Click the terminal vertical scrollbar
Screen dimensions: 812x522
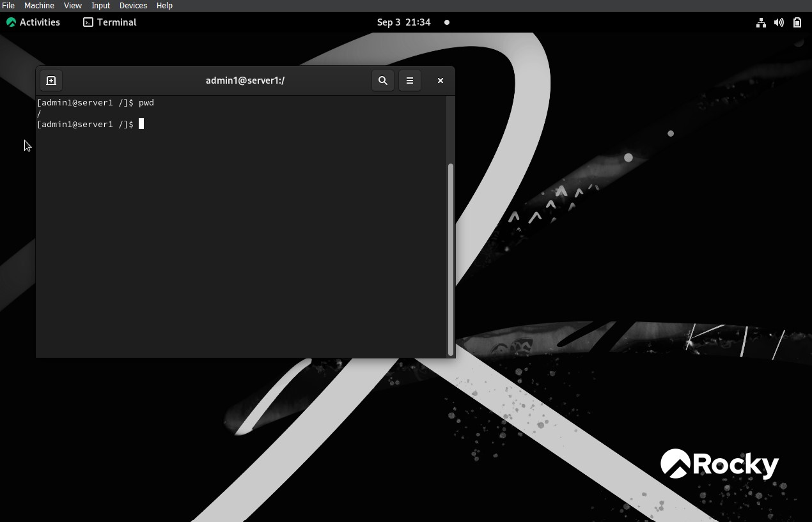pyautogui.click(x=451, y=259)
